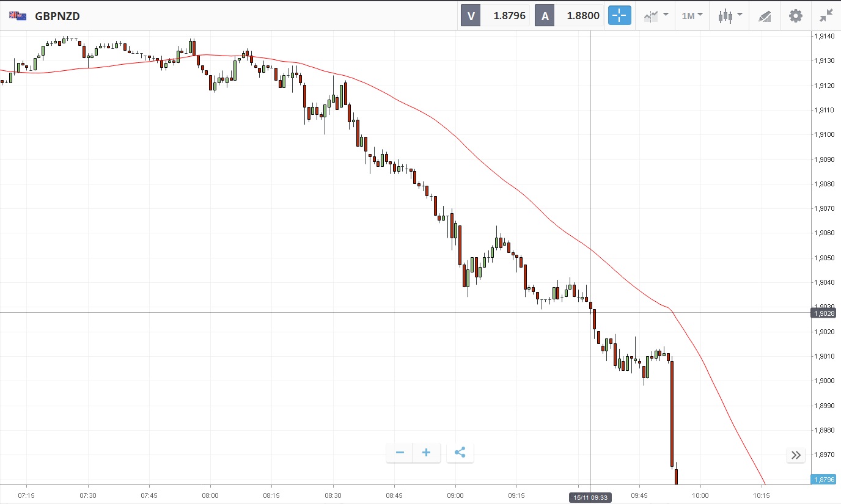Share the chart
The image size is (841, 504).
(x=460, y=453)
